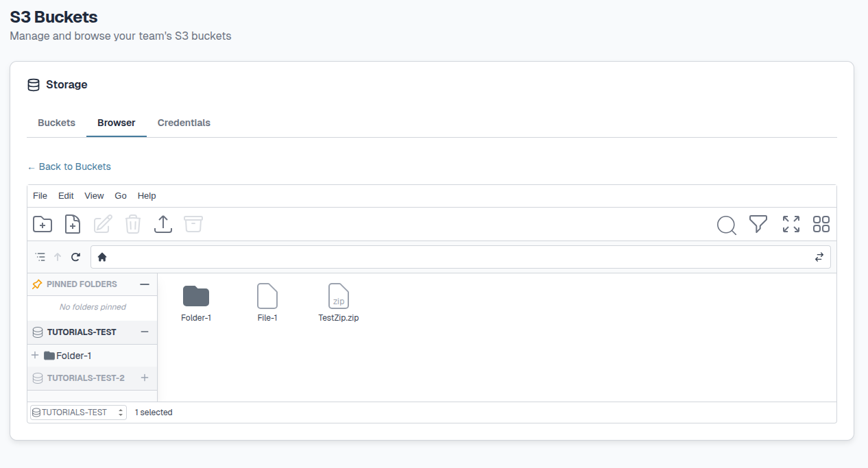Collapse the TUTORIALS-TEST bucket tree
The height and width of the screenshot is (468, 868).
click(144, 332)
